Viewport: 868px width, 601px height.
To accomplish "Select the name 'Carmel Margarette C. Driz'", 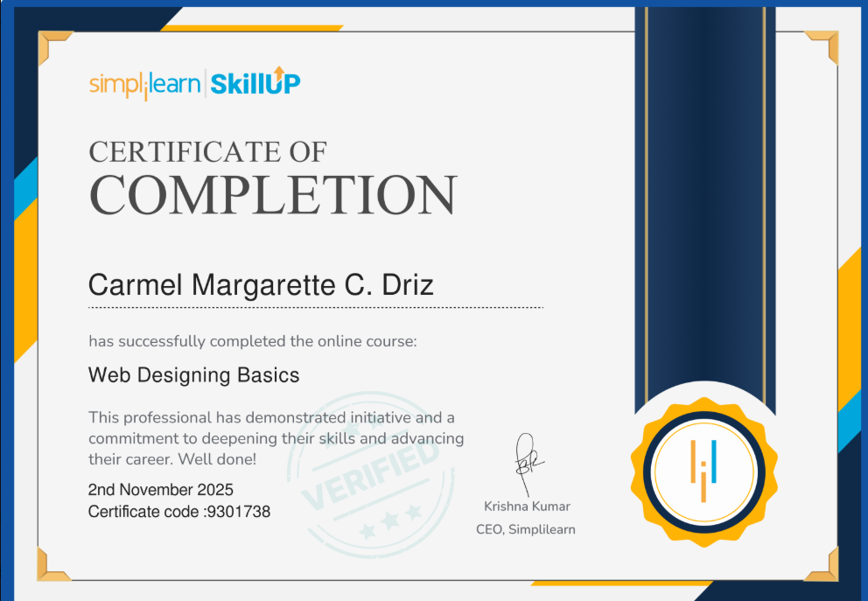I will pos(261,285).
